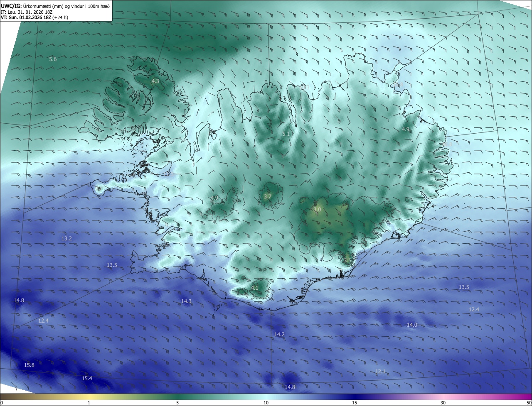Click the 4.3 value over the Westfjords
532x406 pixels.
[155, 81]
